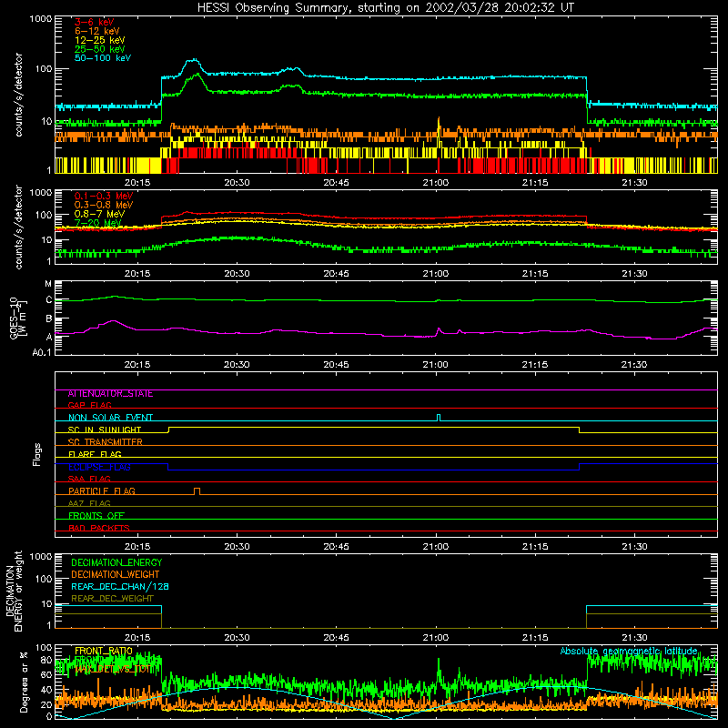728x728 pixels.
Task: Click the GOES-10 axis label
Action: 17,318
